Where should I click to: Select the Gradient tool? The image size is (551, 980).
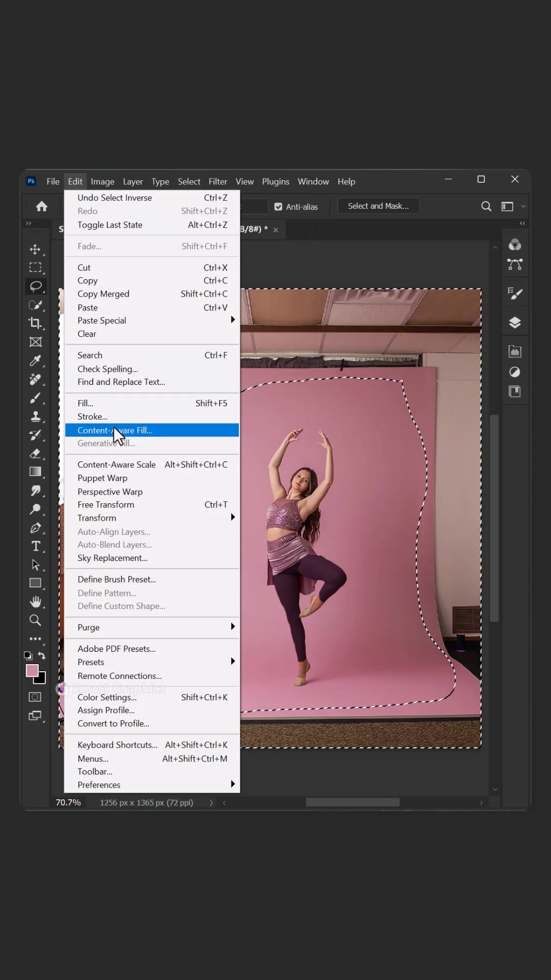[35, 472]
